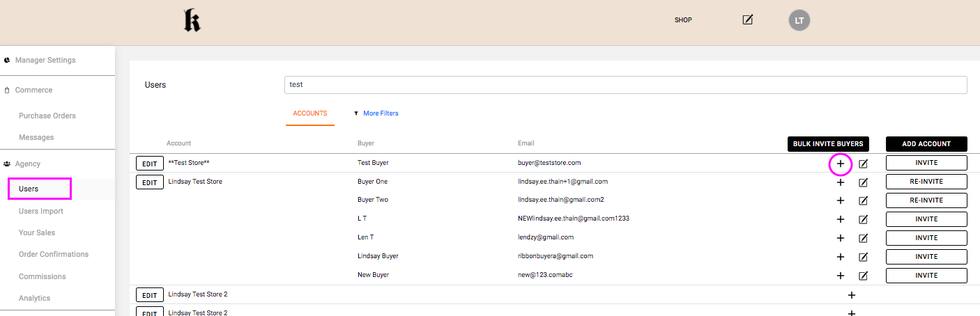Open the compose note icon in header
This screenshot has width=980, height=316.
pos(748,20)
